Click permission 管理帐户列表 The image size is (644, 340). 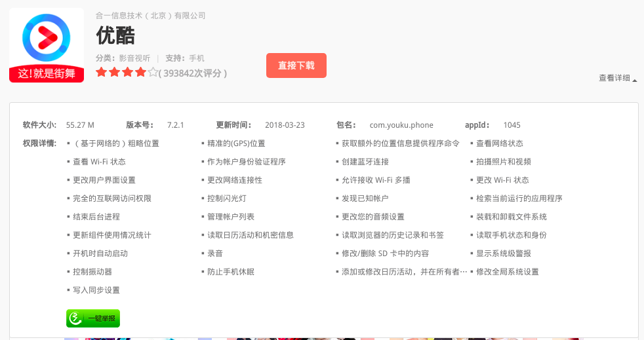point(231,217)
